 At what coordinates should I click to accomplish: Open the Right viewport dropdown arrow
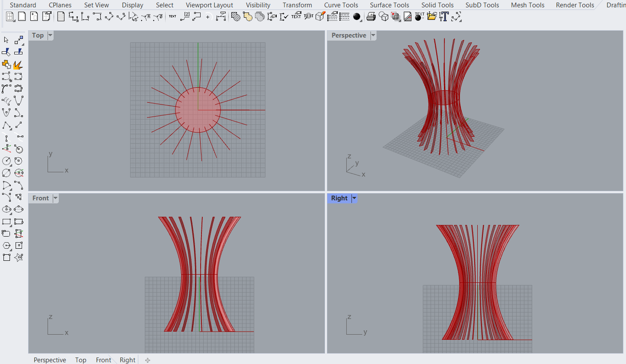coord(354,198)
